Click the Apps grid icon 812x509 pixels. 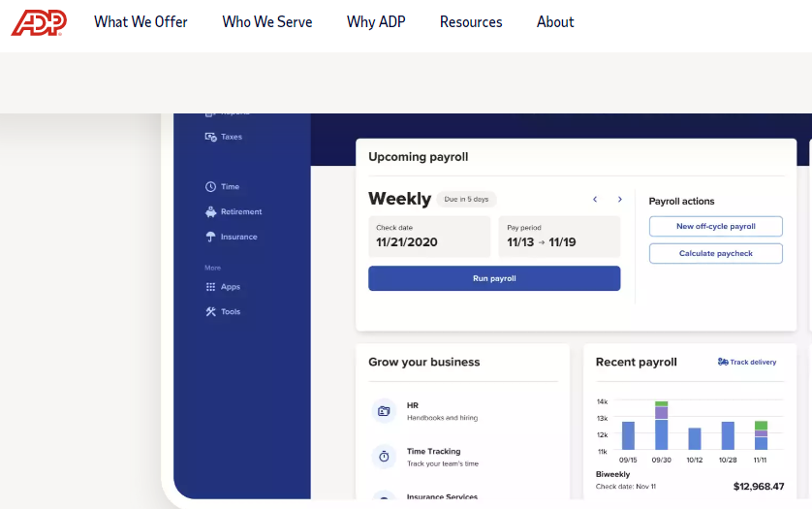(210, 287)
